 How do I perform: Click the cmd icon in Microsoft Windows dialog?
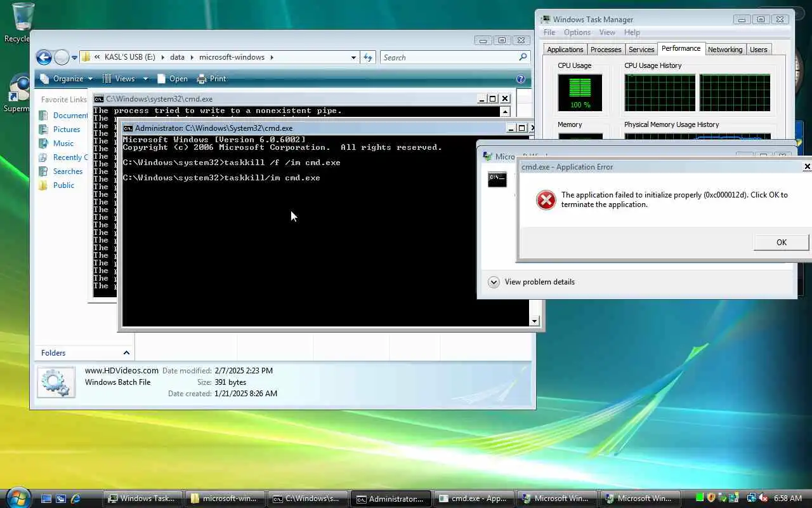point(497,179)
